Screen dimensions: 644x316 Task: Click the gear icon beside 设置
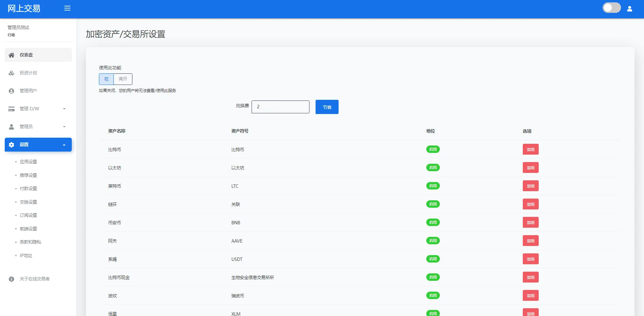[12, 145]
